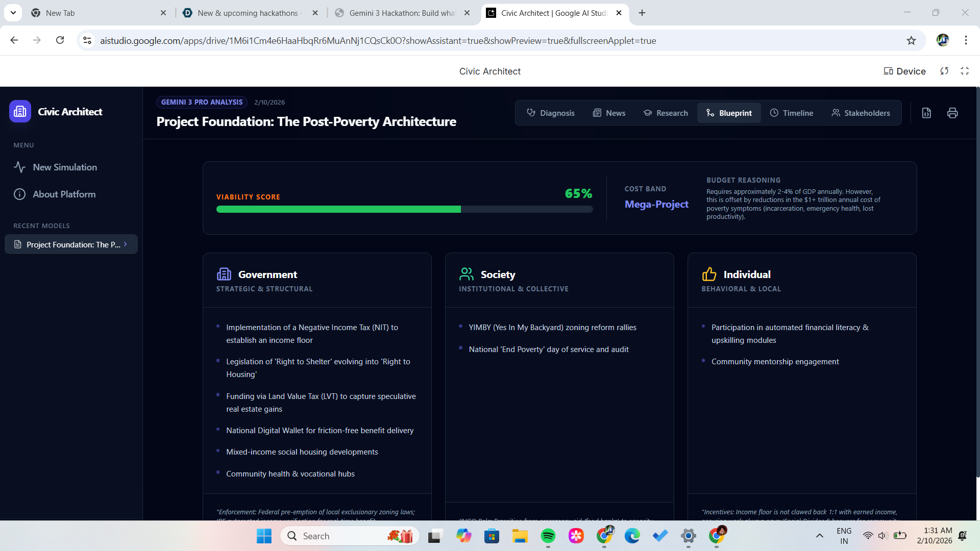Open About Platform page

click(64, 194)
